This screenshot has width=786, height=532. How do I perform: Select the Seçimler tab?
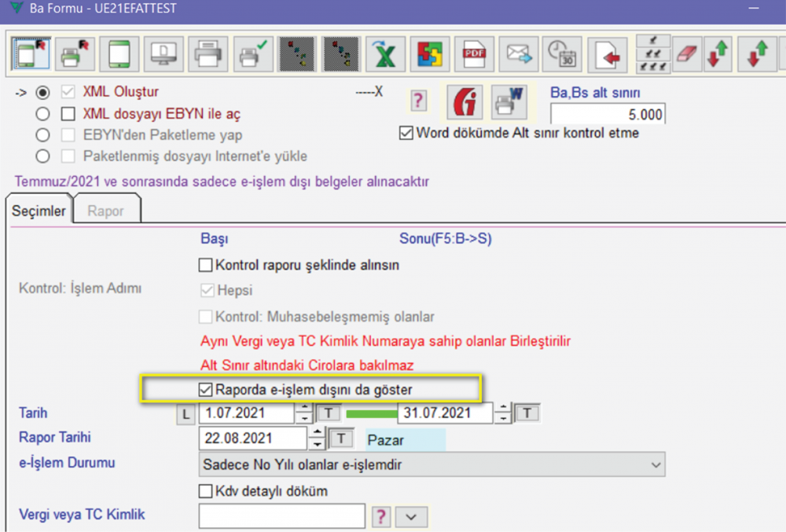pos(39,211)
